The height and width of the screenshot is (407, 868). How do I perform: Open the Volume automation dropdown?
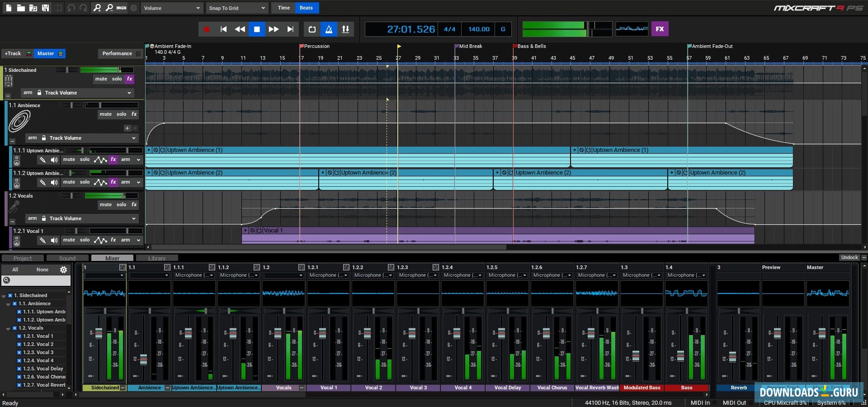(172, 8)
